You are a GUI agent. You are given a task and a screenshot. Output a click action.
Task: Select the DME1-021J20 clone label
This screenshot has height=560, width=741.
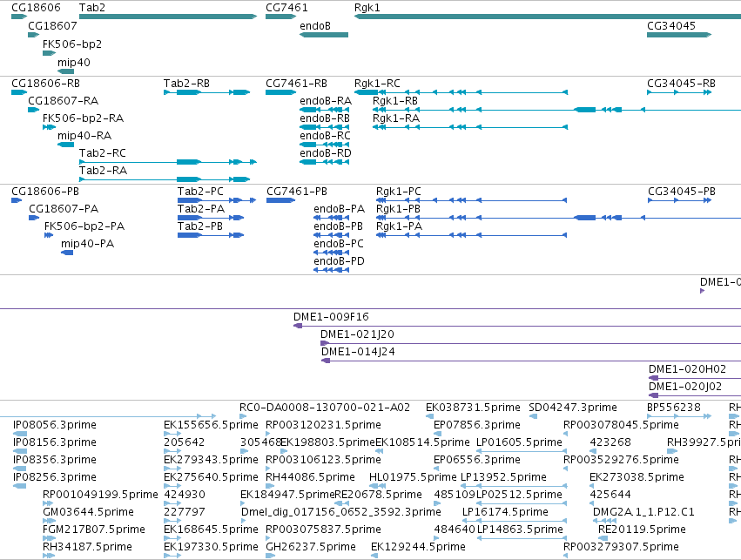point(357,334)
